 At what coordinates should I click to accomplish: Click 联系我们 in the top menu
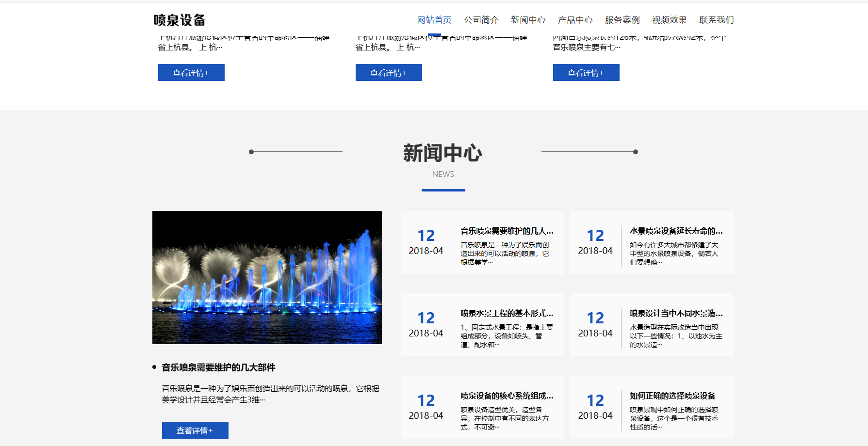click(716, 20)
